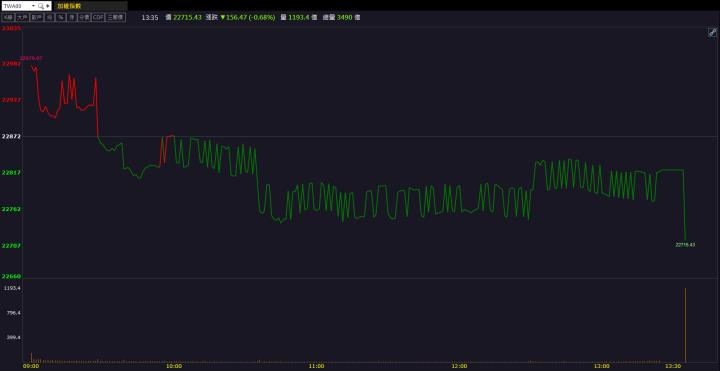Click the 10:00 time axis marker
The width and height of the screenshot is (720, 371).
(174, 366)
